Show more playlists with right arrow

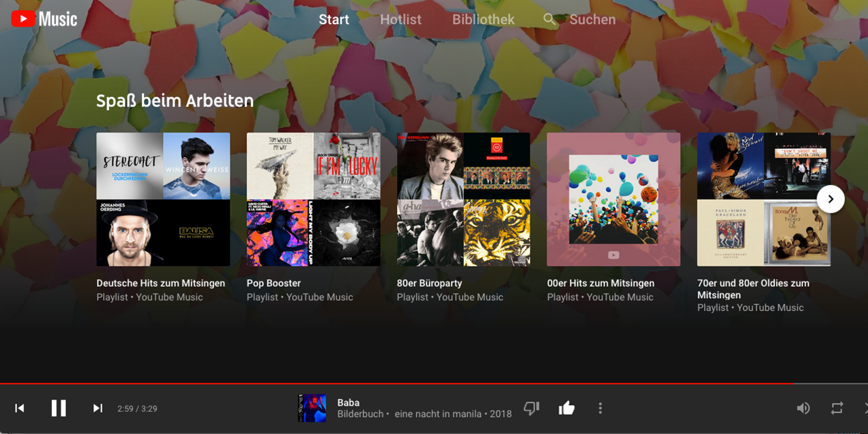coord(831,199)
